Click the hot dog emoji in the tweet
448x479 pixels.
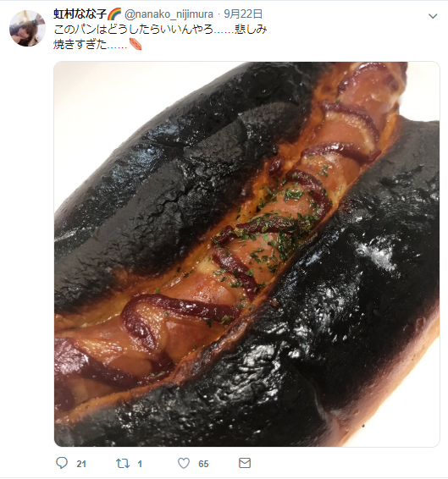[136, 44]
